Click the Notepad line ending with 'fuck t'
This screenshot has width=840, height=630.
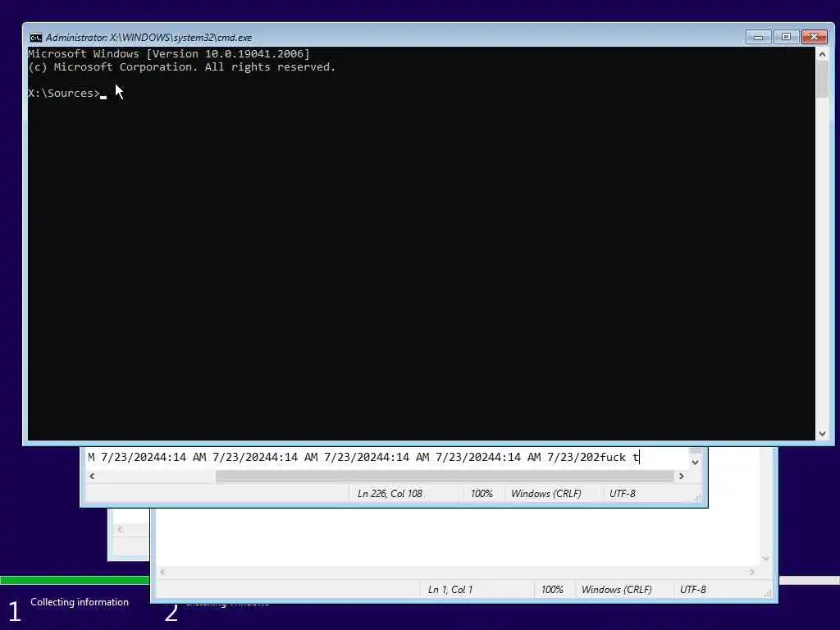[363, 457]
